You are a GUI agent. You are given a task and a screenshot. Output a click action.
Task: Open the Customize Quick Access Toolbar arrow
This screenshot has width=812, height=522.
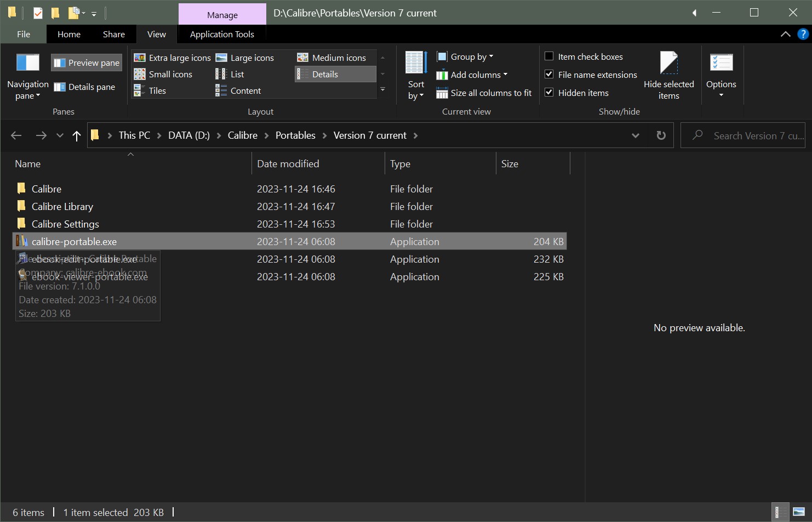pos(94,14)
